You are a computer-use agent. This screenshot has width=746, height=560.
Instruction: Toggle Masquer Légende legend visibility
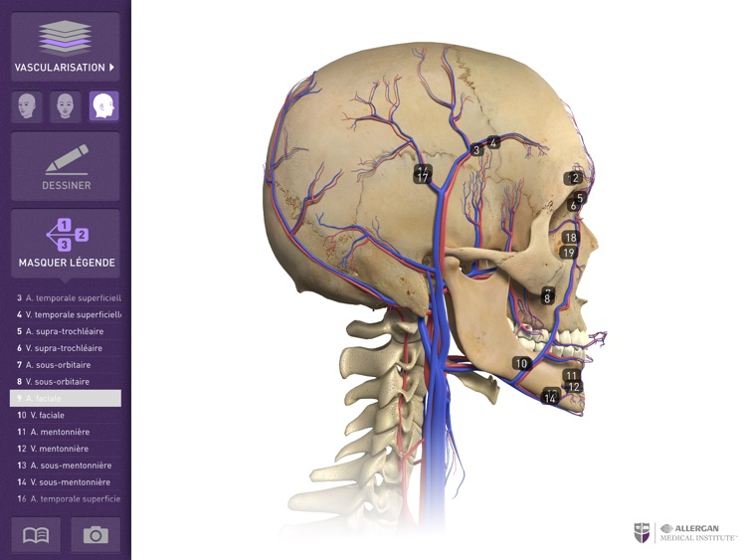coord(66,243)
